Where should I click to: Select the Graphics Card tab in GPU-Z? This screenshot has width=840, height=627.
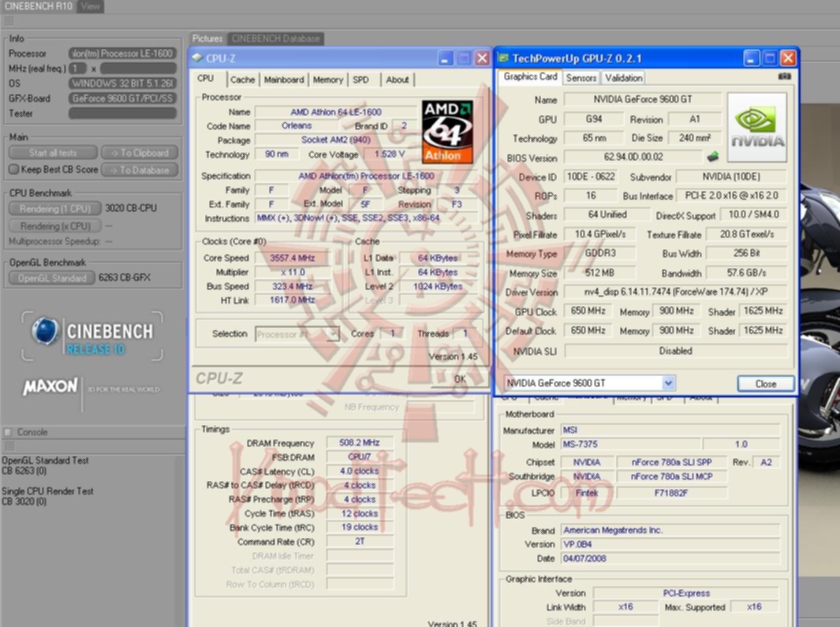tap(530, 77)
